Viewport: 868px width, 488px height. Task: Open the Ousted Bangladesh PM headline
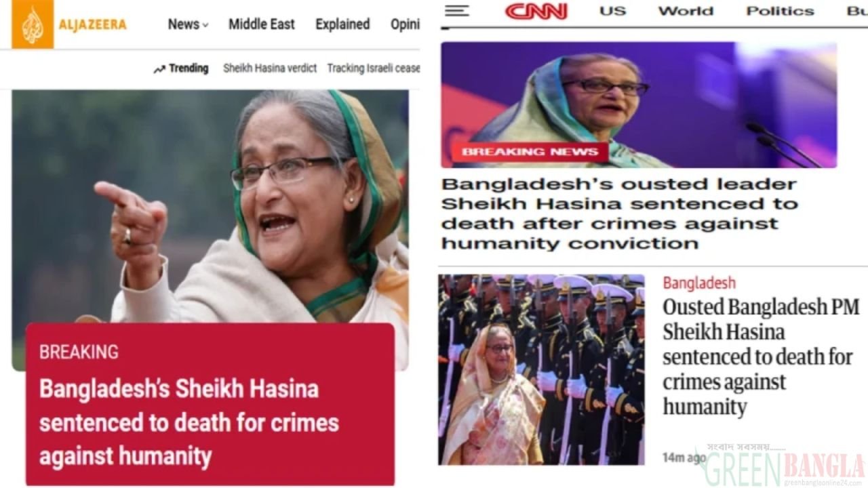point(761,357)
